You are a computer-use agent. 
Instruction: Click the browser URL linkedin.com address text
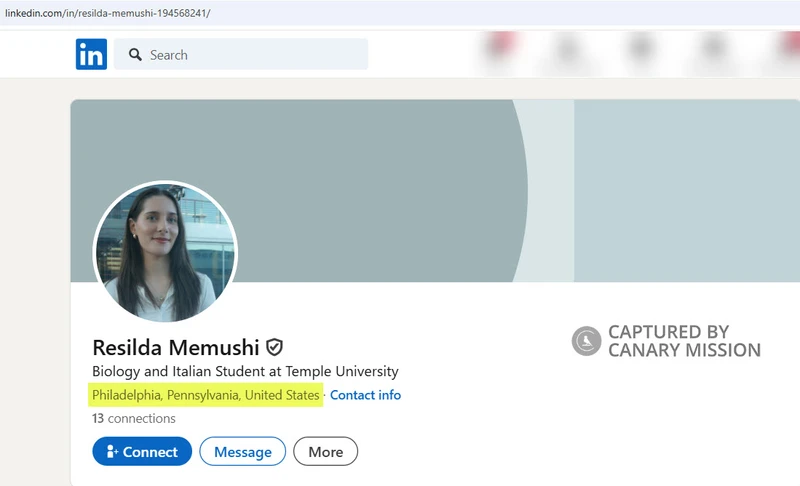click(108, 13)
